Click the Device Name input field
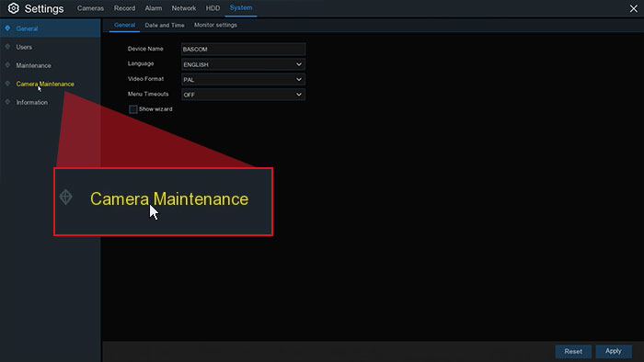644x362 pixels. 243,50
